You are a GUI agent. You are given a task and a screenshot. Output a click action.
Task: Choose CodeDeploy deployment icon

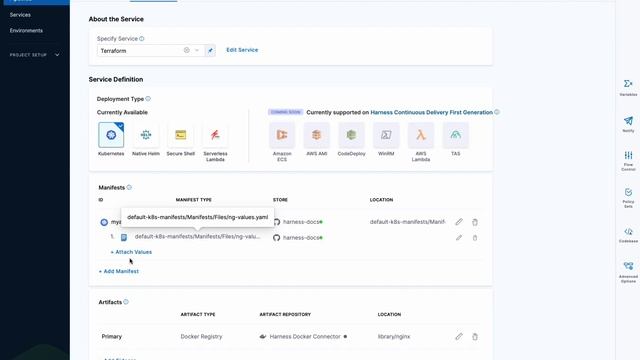point(351,135)
